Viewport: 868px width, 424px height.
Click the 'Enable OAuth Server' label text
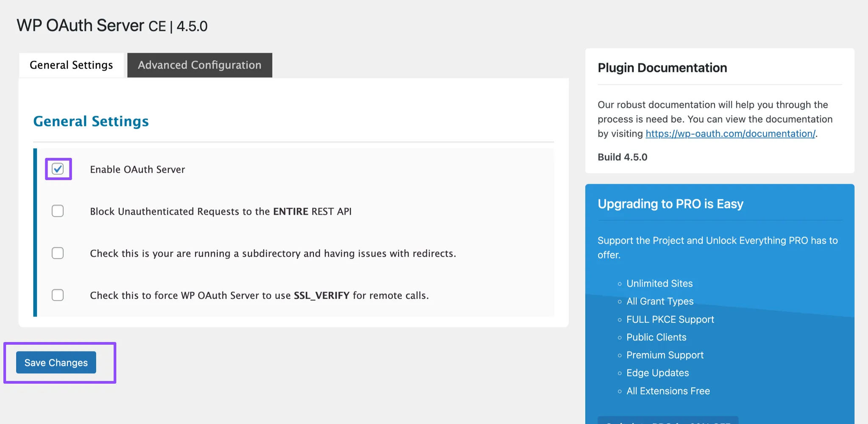[137, 169]
